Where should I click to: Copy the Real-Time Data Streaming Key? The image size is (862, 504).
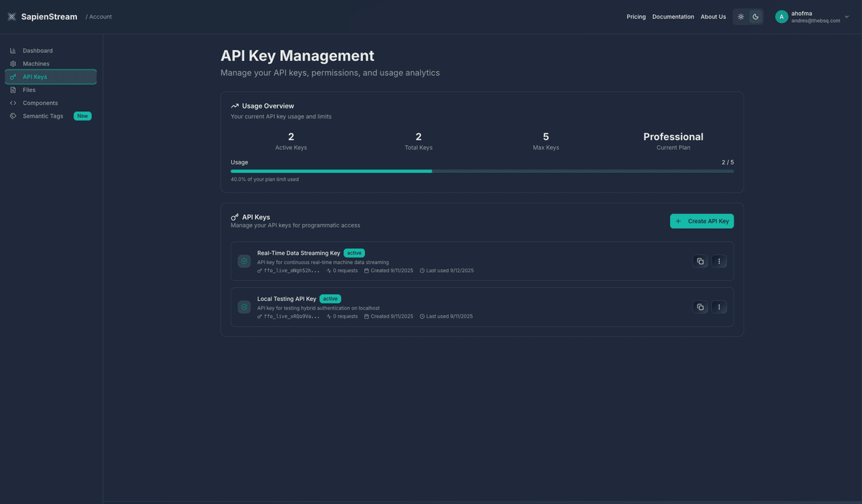coord(700,261)
